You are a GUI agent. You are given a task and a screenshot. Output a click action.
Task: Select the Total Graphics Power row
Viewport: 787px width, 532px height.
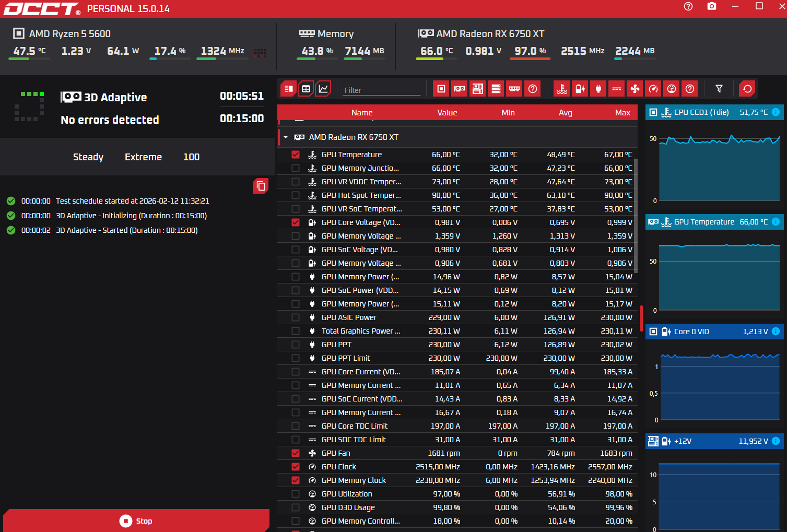point(457,331)
